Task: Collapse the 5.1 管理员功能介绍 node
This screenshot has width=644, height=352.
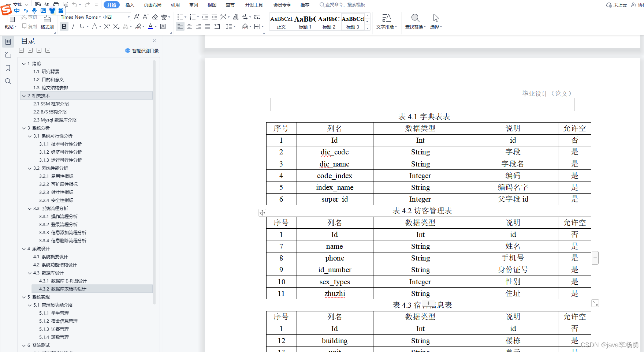Action: click(x=30, y=305)
